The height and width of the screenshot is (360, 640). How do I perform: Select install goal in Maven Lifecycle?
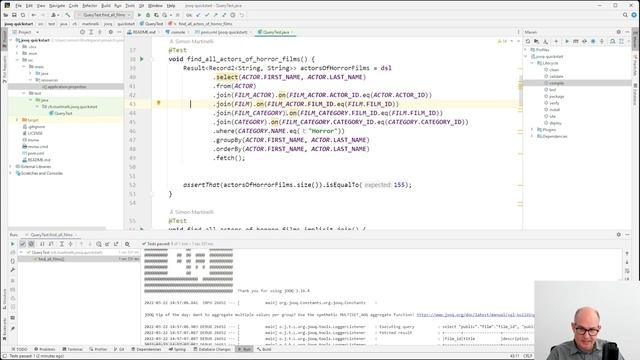(554, 109)
